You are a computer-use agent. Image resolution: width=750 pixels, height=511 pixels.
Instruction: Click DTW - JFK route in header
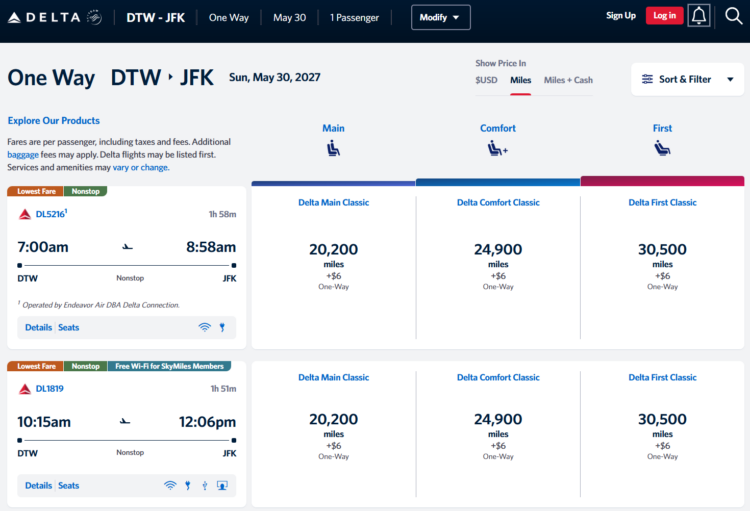click(x=155, y=18)
